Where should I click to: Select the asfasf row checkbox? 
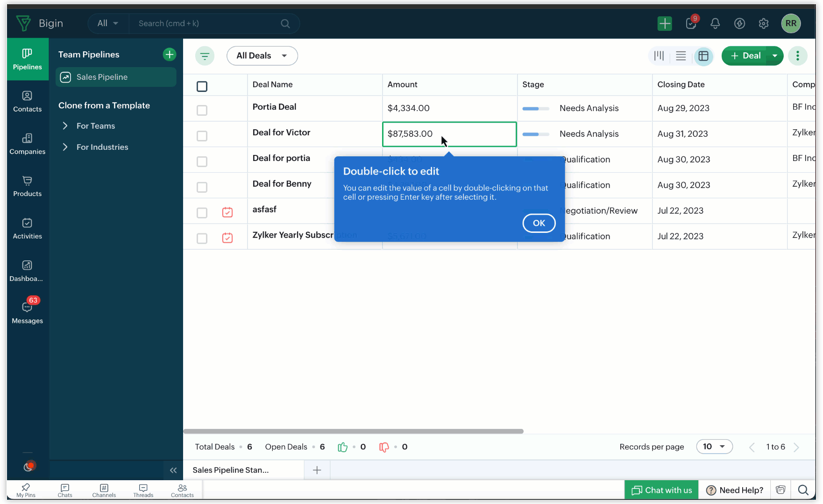coord(202,213)
